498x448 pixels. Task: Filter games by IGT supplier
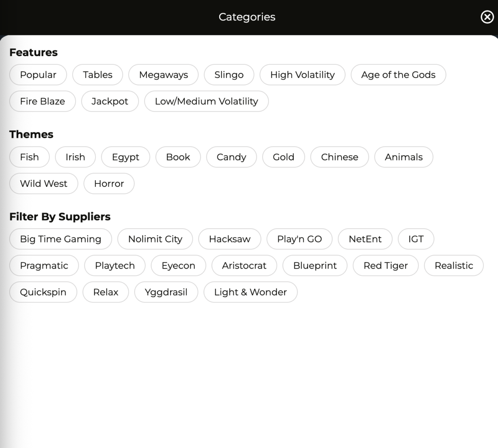point(416,239)
